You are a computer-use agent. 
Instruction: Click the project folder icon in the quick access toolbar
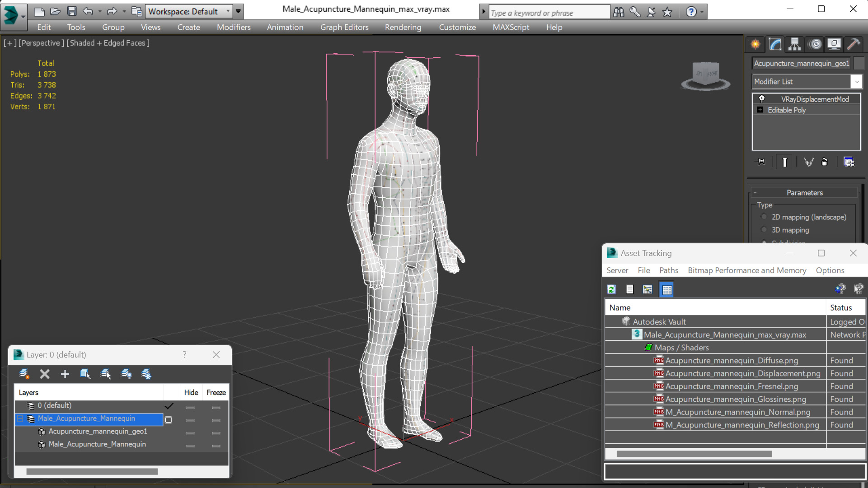(x=136, y=11)
